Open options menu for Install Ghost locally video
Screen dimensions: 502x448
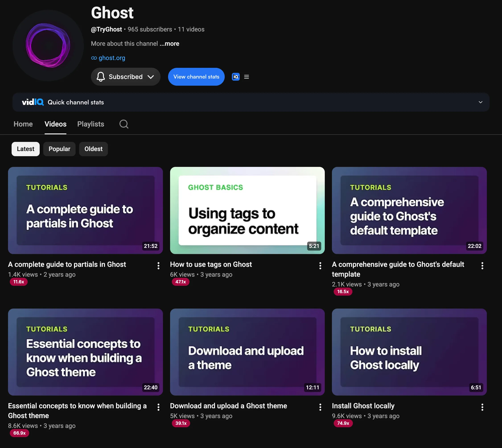[482, 407]
